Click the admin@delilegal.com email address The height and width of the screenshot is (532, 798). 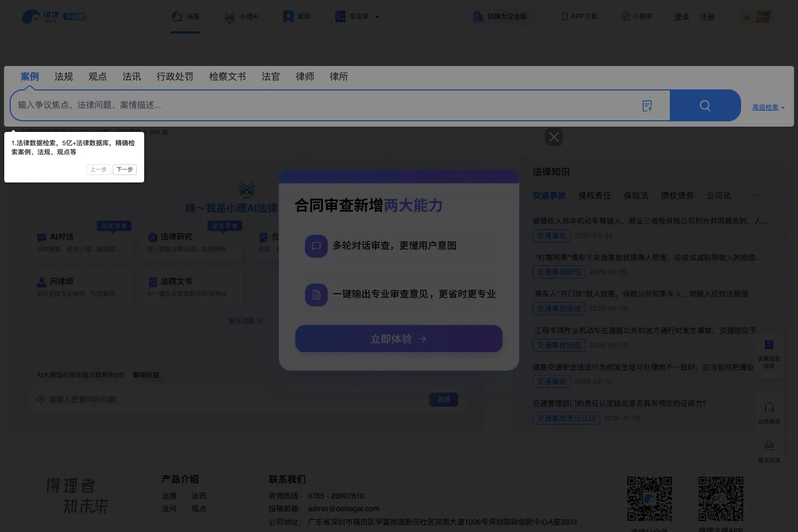pos(344,509)
